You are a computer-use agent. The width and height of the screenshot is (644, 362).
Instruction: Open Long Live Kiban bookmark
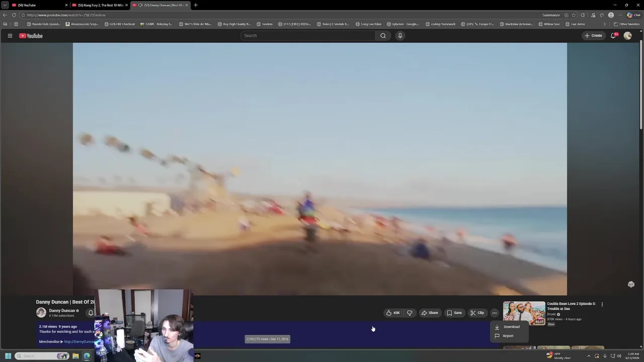tap(368, 24)
